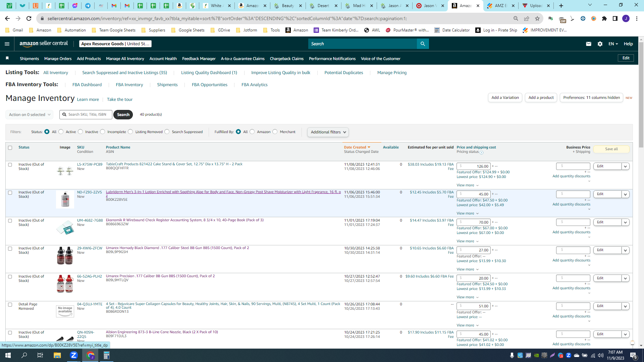Bookmark this page with the star icon
Viewport: 644px width, 362px height.
click(x=537, y=18)
